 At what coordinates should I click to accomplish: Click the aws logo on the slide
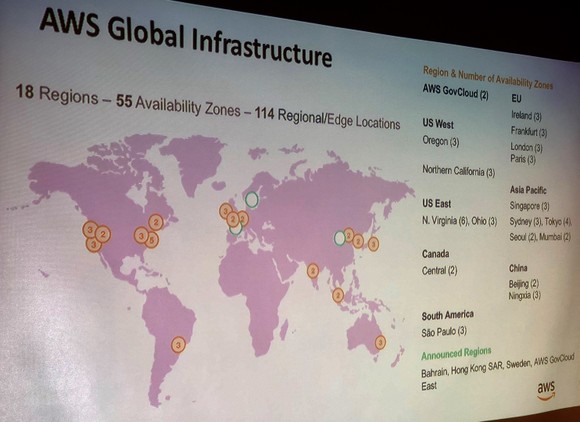(546, 390)
